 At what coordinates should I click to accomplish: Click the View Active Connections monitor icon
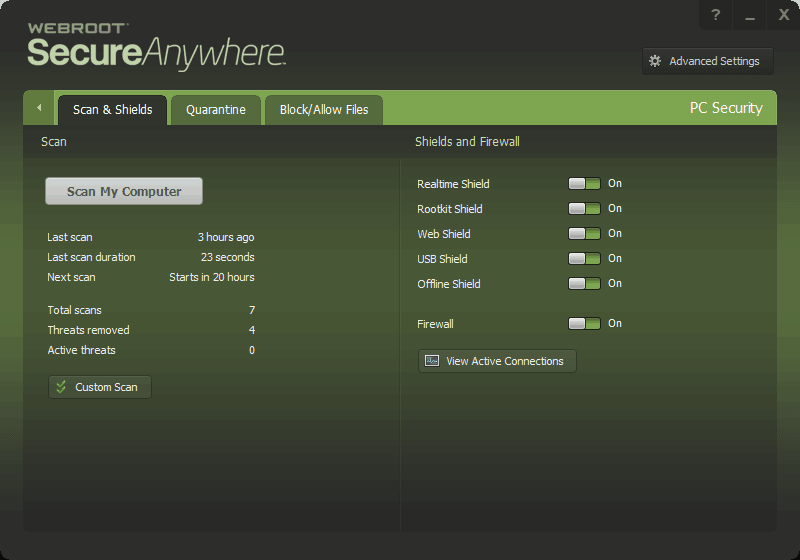pyautogui.click(x=432, y=361)
